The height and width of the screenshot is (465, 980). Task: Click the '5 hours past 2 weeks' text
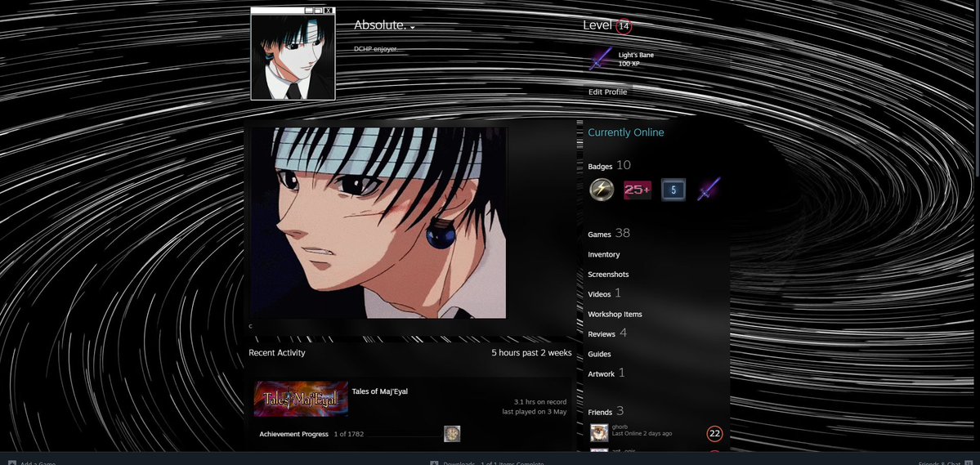531,352
